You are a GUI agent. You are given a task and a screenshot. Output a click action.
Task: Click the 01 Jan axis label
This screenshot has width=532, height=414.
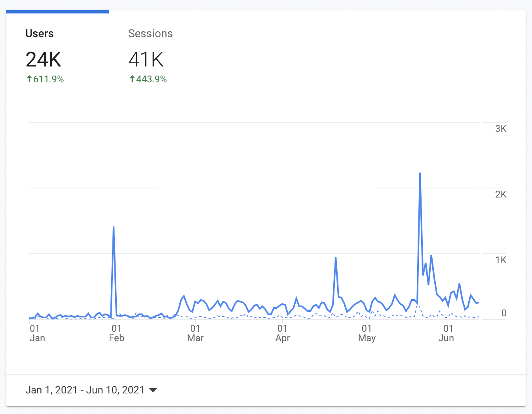tap(37, 333)
